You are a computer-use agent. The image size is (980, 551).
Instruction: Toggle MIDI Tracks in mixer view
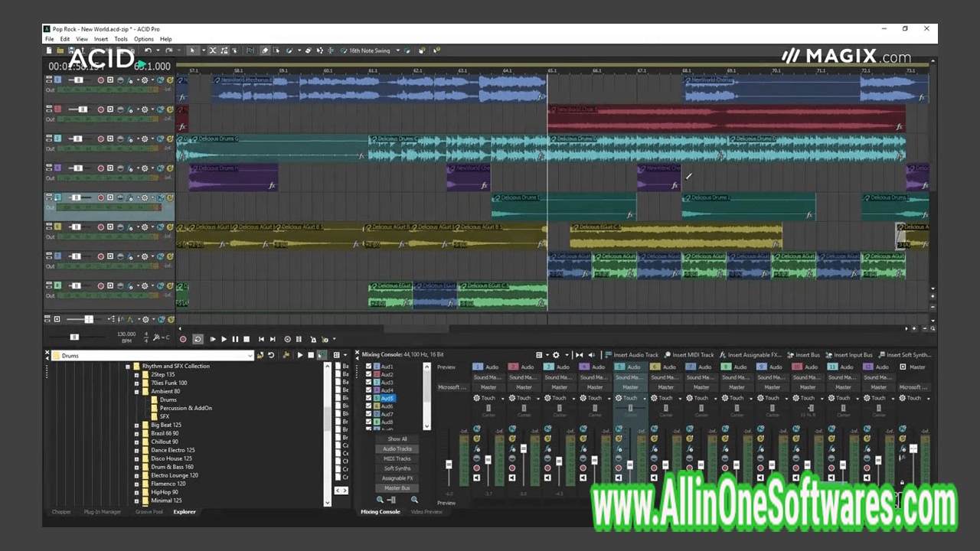click(397, 458)
